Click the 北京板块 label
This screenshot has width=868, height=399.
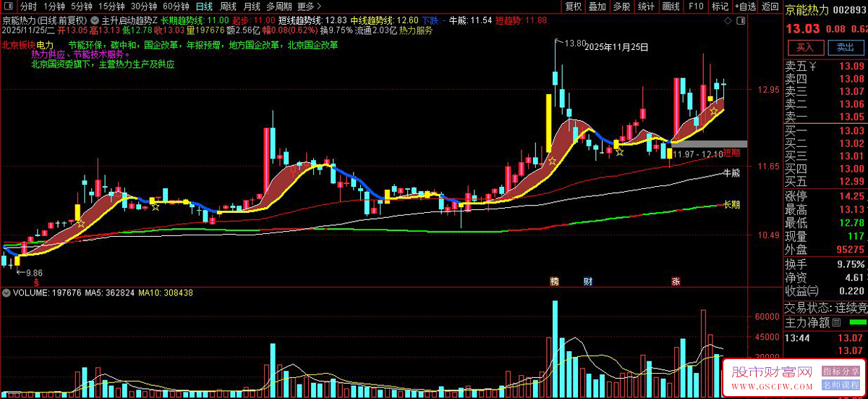pos(18,45)
